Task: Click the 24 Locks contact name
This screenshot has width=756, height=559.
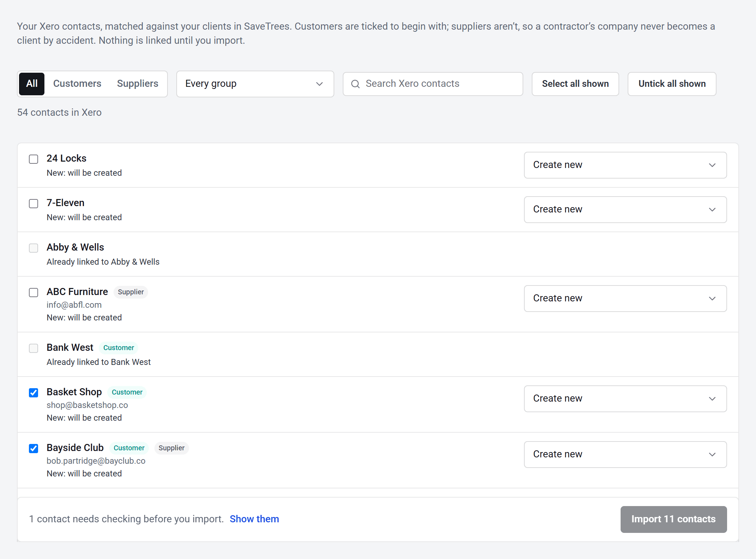Action: click(66, 158)
